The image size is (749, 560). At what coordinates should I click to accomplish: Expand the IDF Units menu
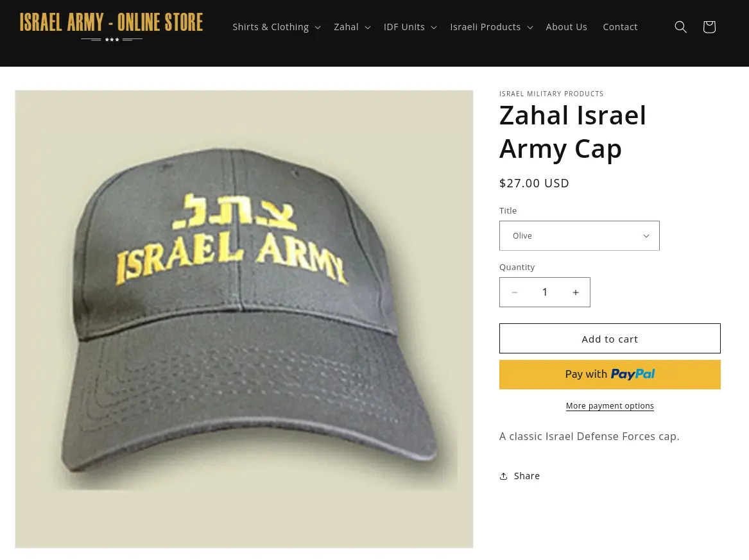point(410,27)
